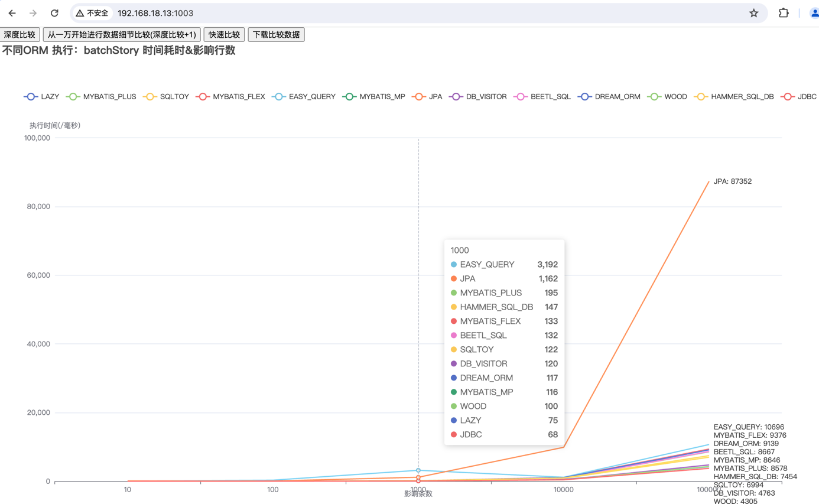Click the 执行时间(/毫秒) axis title
Viewport: 819px width, 504px height.
point(55,125)
